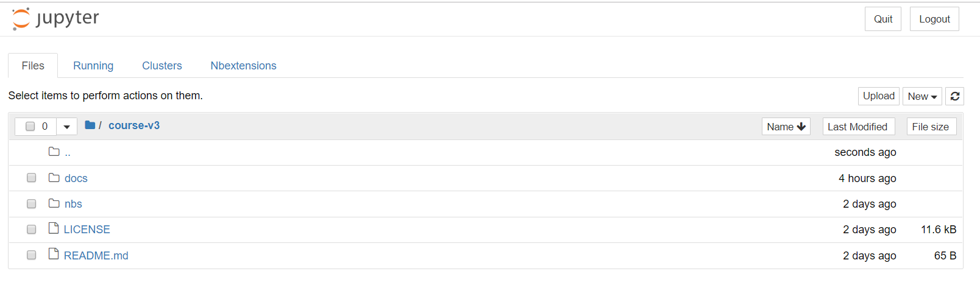Click the parent directory folder icon

pyautogui.click(x=54, y=152)
